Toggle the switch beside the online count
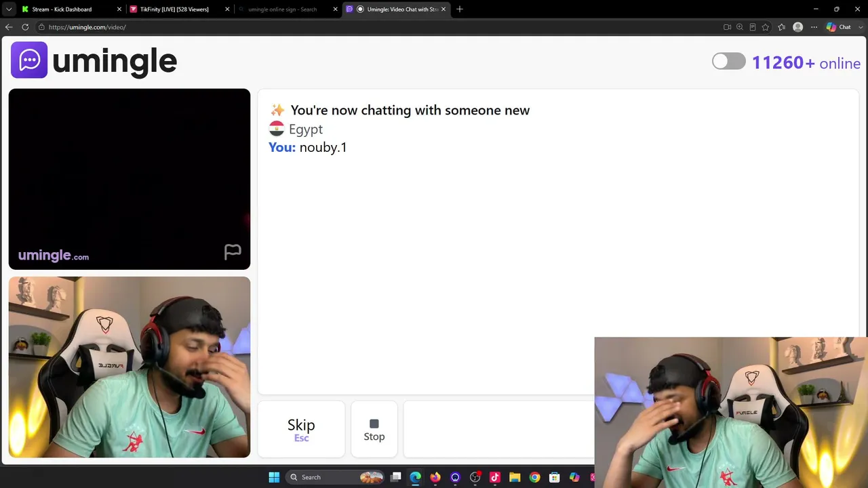Image resolution: width=868 pixels, height=488 pixels. 729,62
